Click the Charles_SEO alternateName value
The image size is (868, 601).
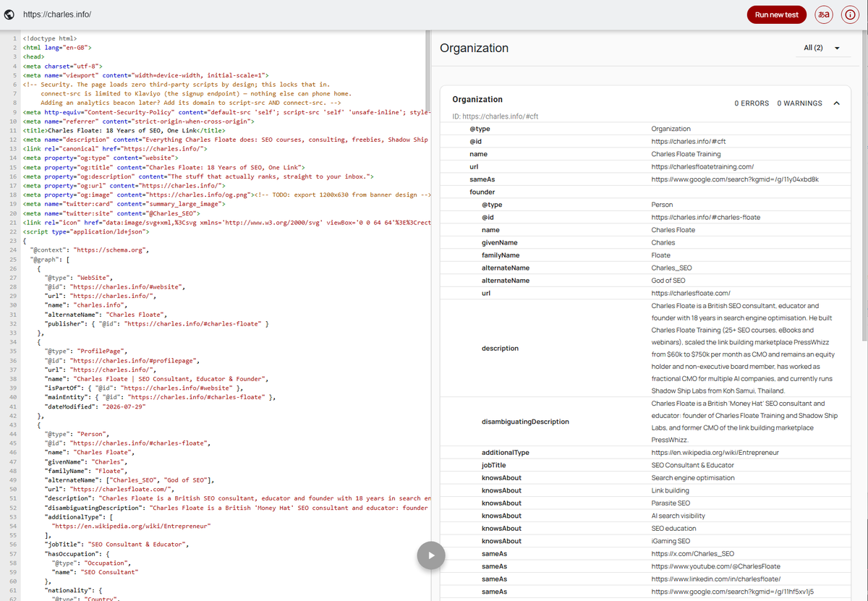tap(671, 268)
